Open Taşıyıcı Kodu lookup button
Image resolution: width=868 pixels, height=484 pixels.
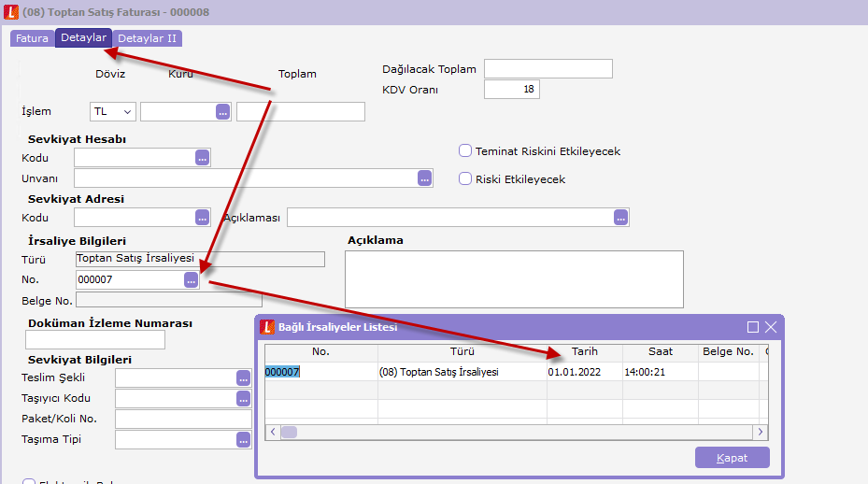(x=243, y=399)
